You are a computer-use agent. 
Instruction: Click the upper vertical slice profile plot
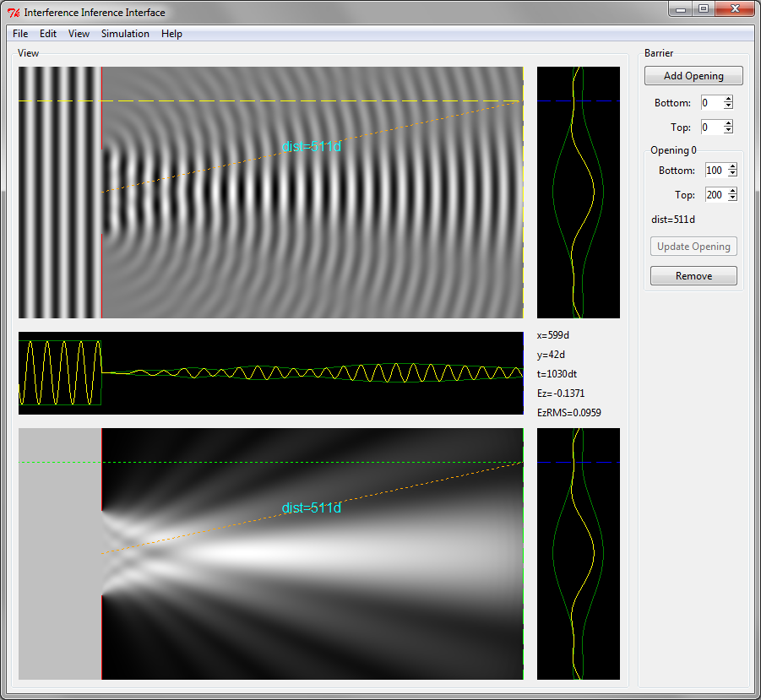579,193
